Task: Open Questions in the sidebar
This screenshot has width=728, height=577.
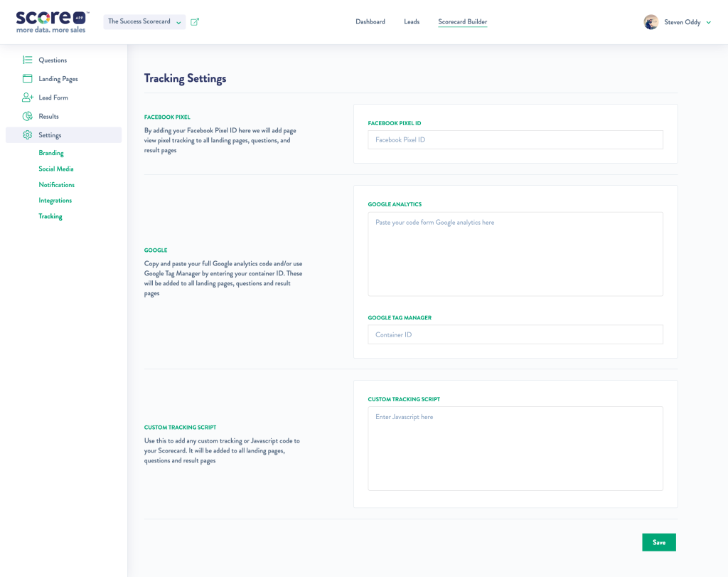Action: (53, 60)
